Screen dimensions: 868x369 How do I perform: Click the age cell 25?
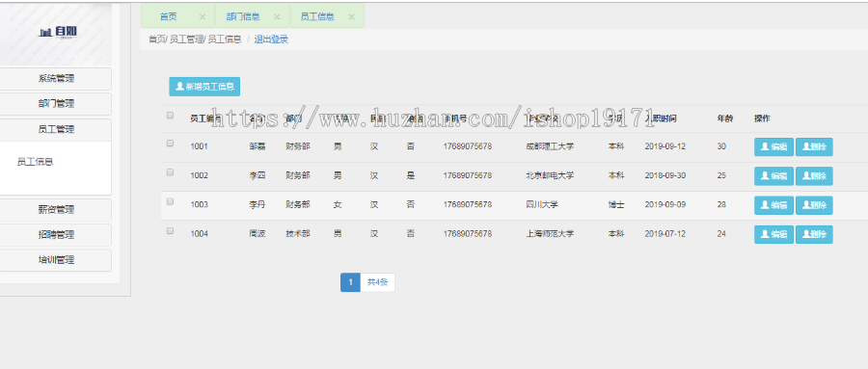[721, 176]
